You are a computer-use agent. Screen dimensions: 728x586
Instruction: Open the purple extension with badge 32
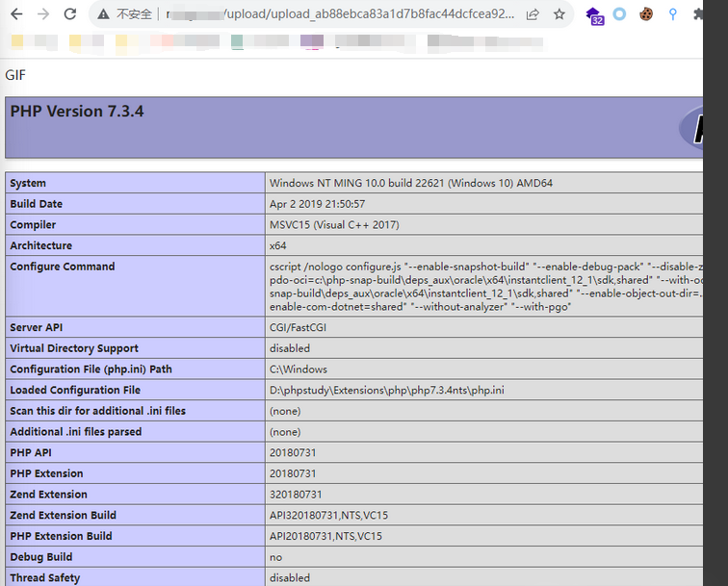tap(594, 15)
